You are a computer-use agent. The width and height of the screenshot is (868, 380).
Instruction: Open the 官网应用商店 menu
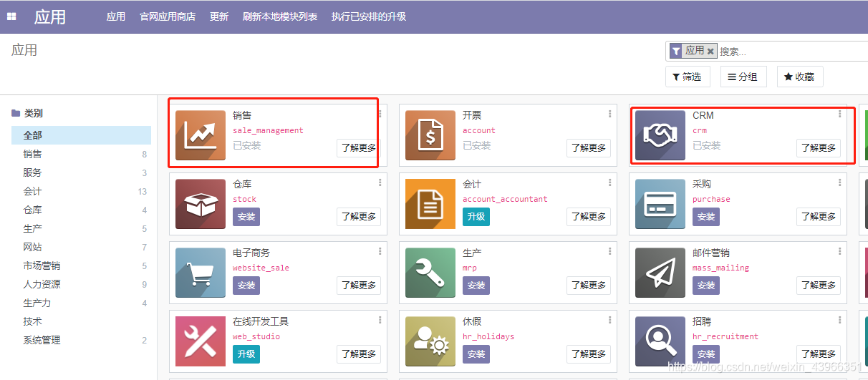168,16
